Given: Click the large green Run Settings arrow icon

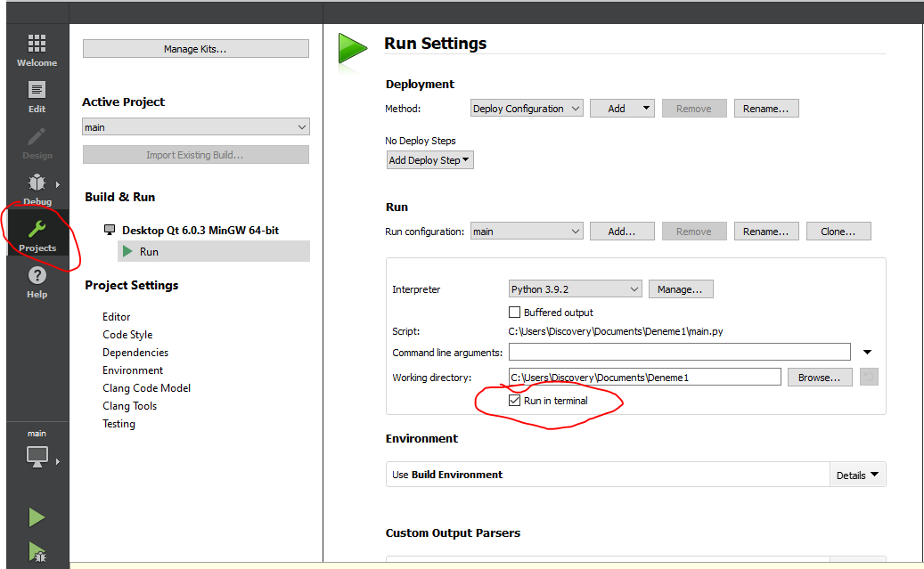Looking at the screenshot, I should [x=352, y=48].
